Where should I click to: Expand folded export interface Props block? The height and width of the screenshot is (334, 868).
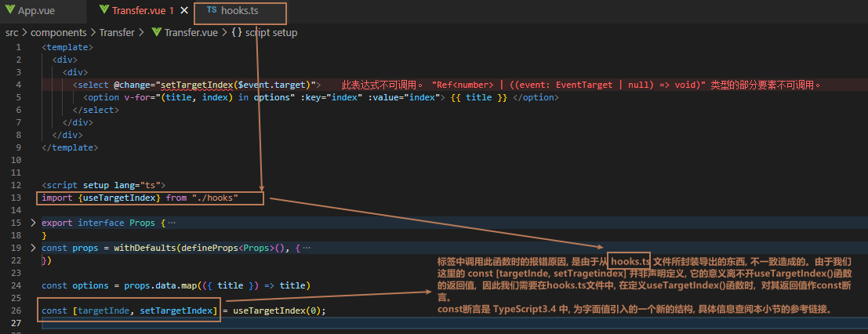tap(32, 223)
